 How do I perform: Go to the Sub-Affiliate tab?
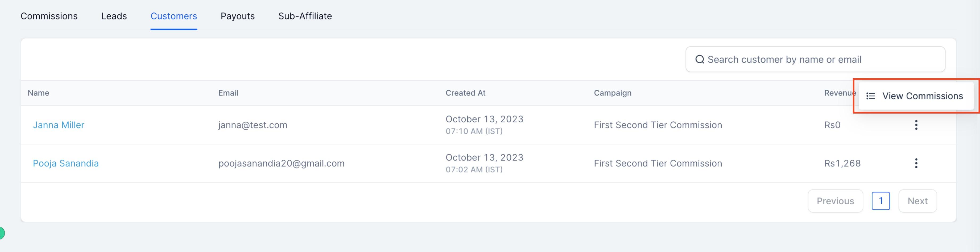click(305, 16)
